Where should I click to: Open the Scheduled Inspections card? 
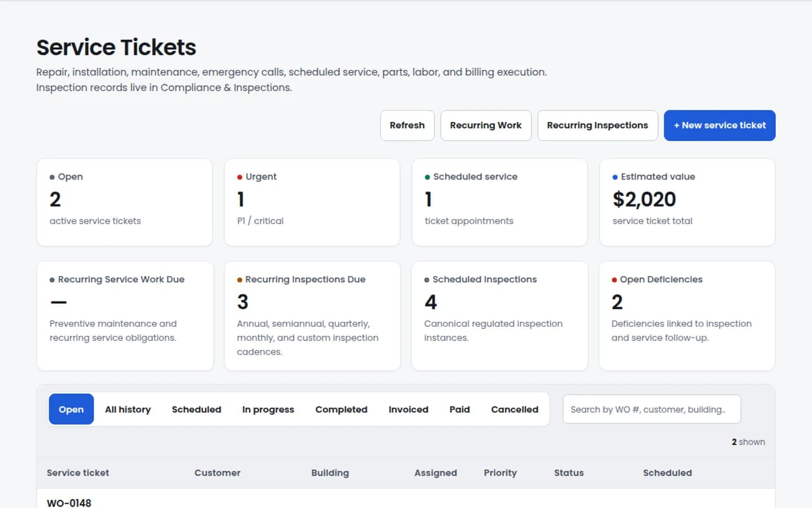tap(500, 316)
